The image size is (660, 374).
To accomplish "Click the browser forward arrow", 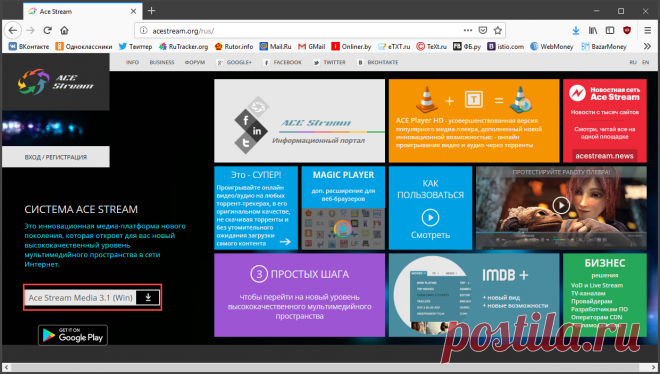I will coord(30,30).
